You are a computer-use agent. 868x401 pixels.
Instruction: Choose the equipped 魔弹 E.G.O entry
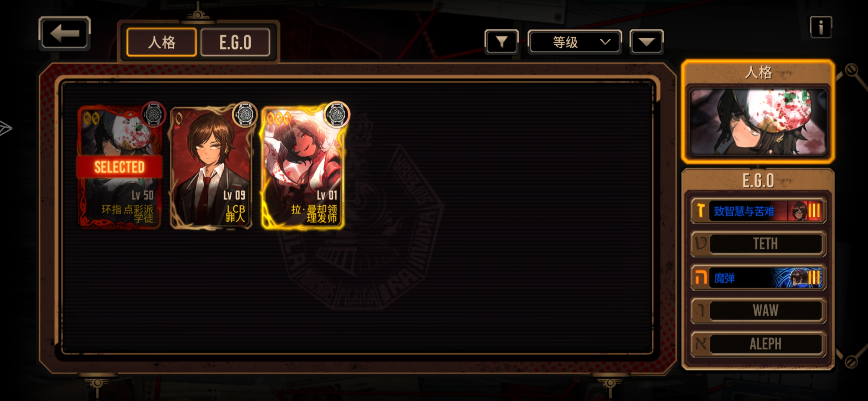pos(758,278)
